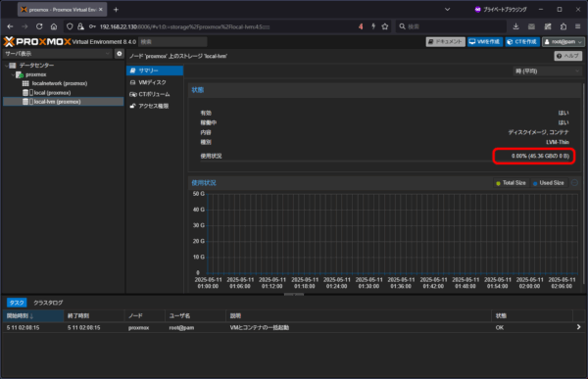Click the ヘルプ button
The height and width of the screenshot is (379, 588).
[x=568, y=56]
